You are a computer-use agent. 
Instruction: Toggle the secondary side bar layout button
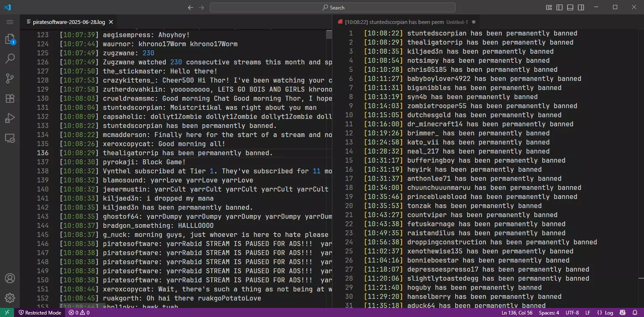click(x=581, y=7)
